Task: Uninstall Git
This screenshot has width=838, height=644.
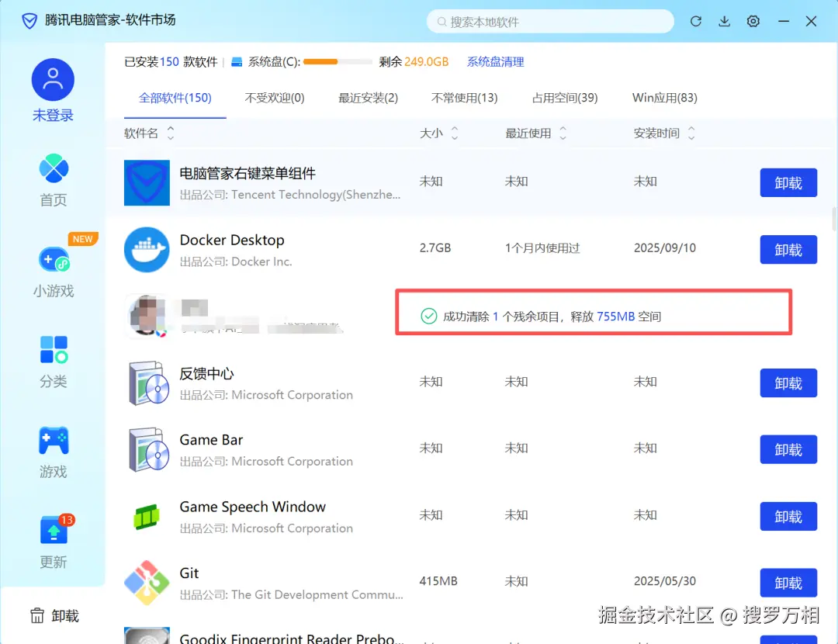Action: pyautogui.click(x=788, y=583)
